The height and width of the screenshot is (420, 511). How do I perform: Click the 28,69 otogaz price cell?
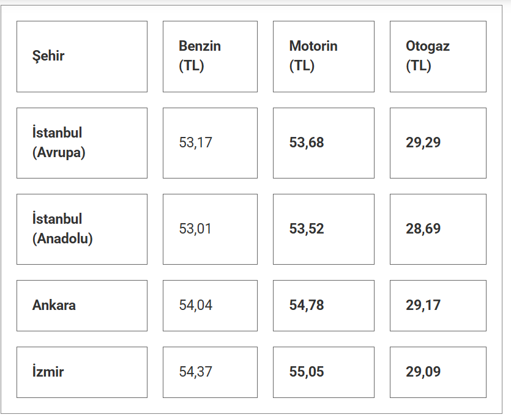click(438, 229)
